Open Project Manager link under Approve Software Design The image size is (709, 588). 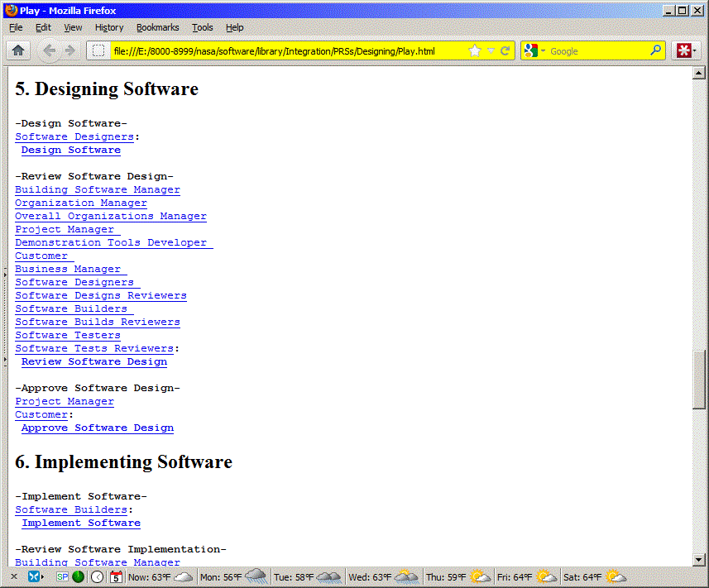point(65,401)
